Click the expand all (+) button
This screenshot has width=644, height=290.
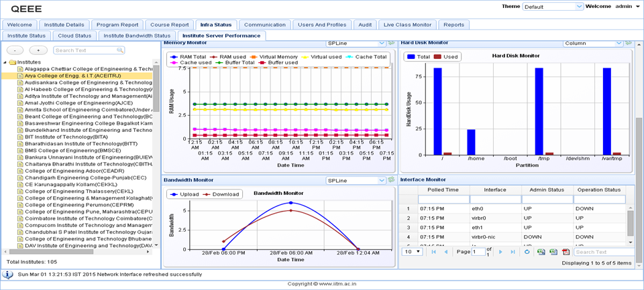pos(38,50)
